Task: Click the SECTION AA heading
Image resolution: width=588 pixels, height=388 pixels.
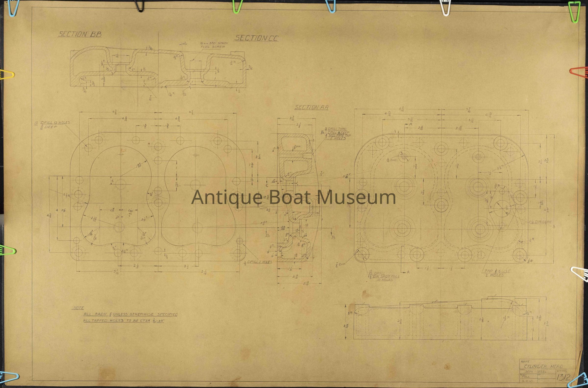Action: click(311, 107)
